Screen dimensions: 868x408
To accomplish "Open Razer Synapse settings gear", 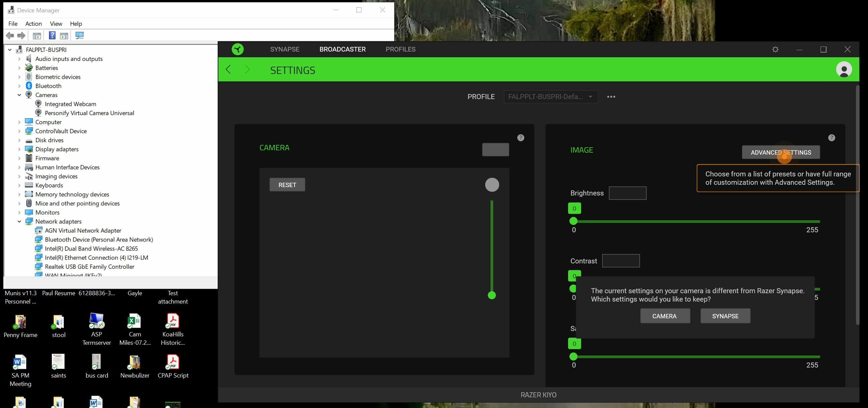I will [775, 49].
